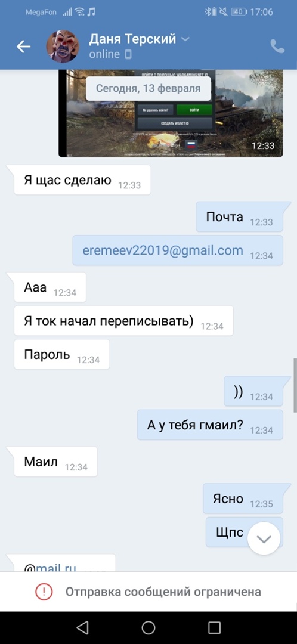
Task: Start a voice call with phone icon
Action: [x=277, y=47]
